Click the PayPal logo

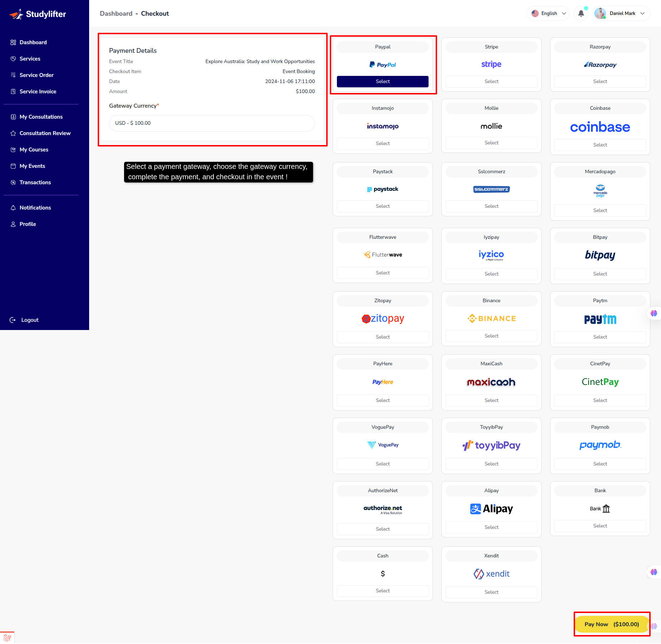383,65
